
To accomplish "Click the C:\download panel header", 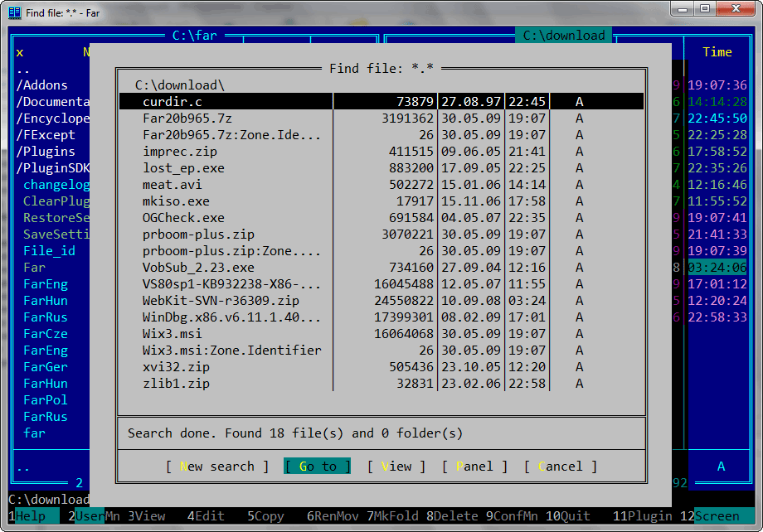I will click(x=564, y=36).
